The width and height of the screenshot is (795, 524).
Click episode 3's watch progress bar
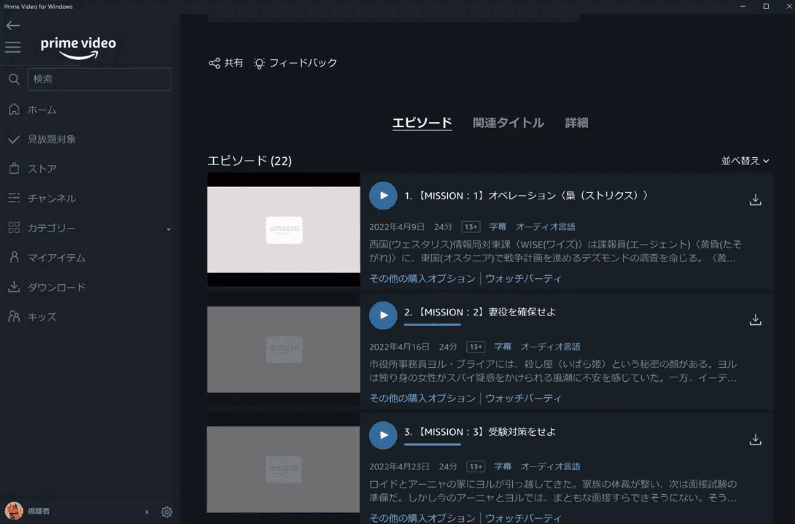432,444
